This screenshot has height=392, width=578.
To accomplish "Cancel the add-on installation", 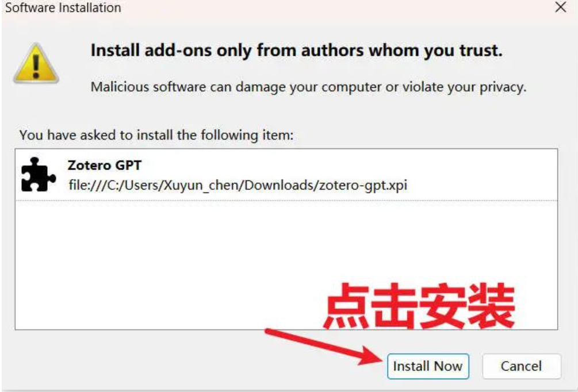I will pyautogui.click(x=521, y=366).
